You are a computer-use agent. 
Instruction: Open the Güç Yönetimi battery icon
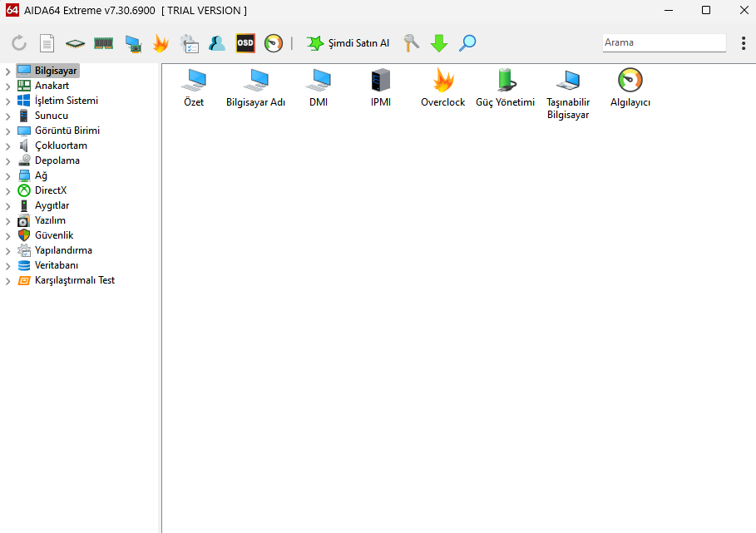click(x=505, y=81)
